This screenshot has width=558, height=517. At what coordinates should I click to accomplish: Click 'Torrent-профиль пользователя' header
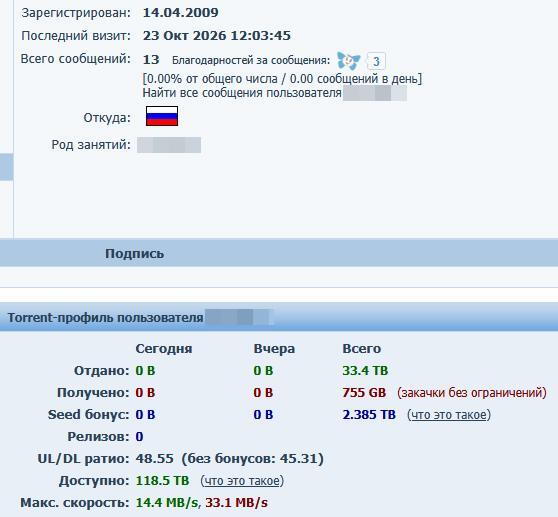point(105,317)
